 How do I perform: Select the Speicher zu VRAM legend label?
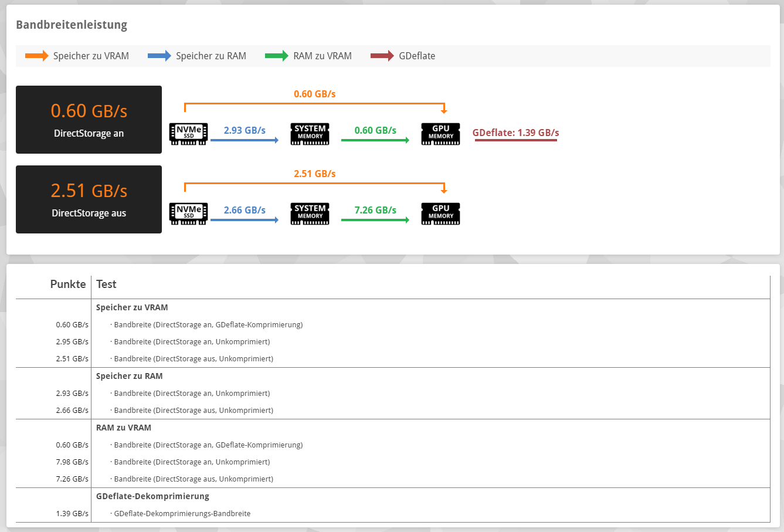coord(91,56)
